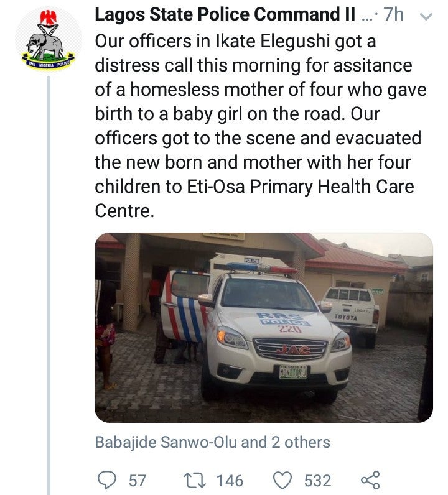Click the 146 retweets count
This screenshot has width=448, height=495.
(230, 480)
